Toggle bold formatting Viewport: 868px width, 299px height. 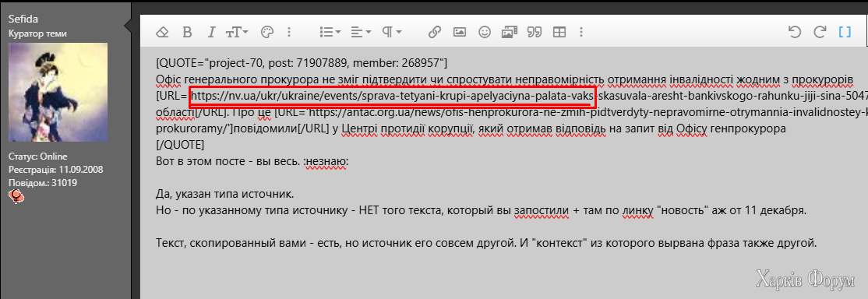coord(187,32)
